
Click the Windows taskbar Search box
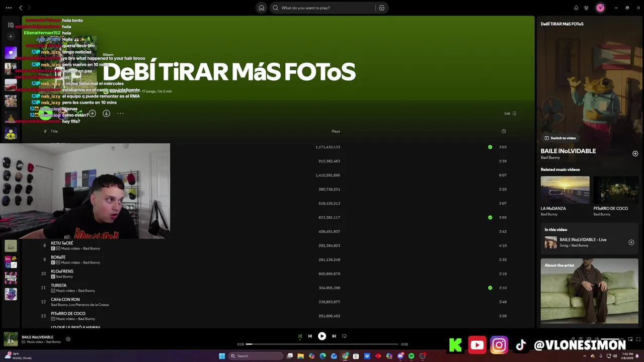point(255,356)
